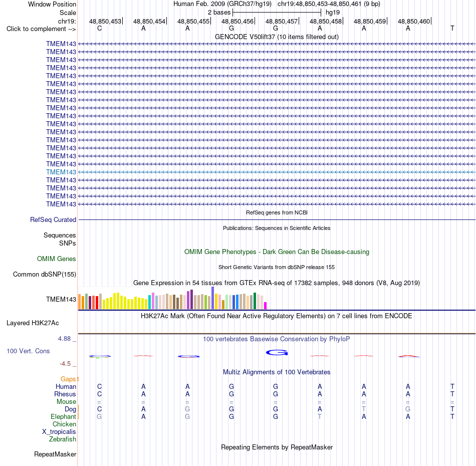Click the Elephant alignment row label
This screenshot has height=466, width=476.
click(63, 416)
